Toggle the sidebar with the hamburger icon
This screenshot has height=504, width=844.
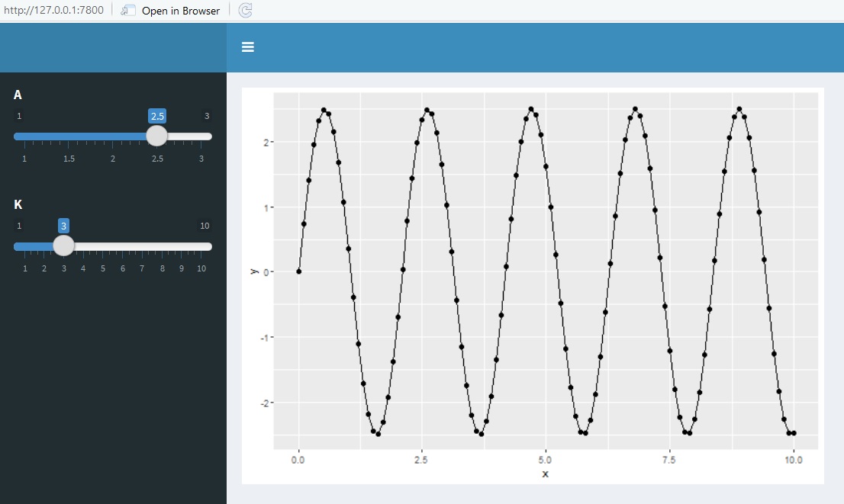coord(247,47)
